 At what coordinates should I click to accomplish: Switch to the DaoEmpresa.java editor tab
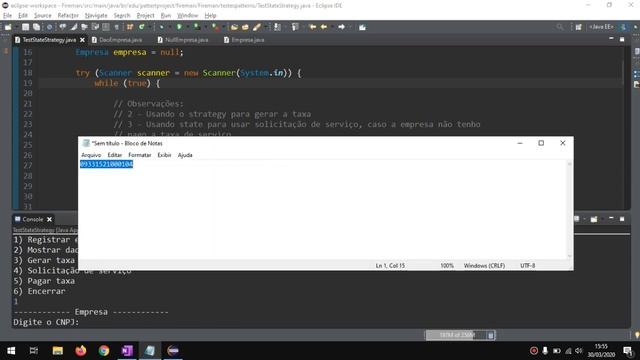(117, 40)
